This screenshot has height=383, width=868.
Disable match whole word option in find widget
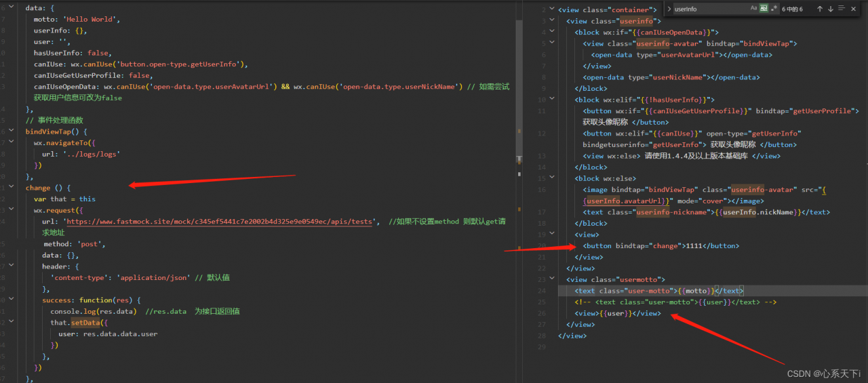pos(764,9)
